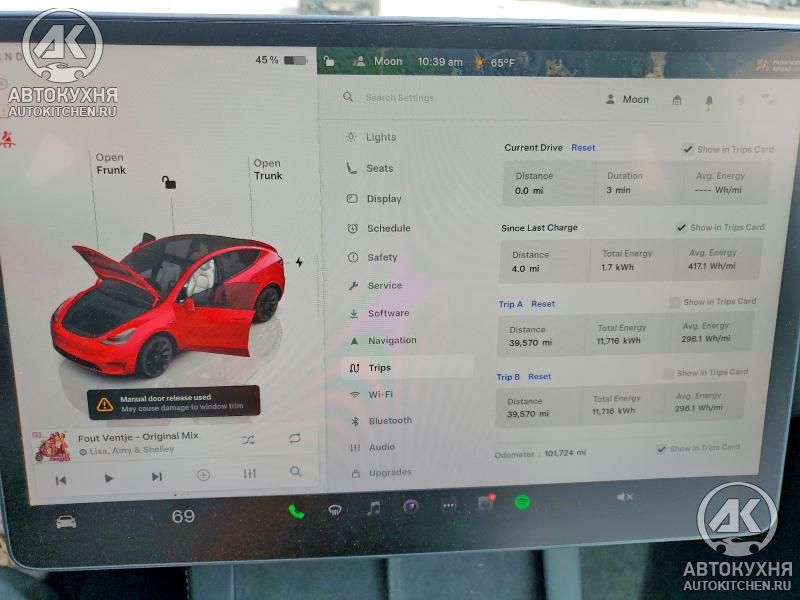This screenshot has width=800, height=600.
Task: Open Spotify from the bottom bar
Action: pos(522,503)
